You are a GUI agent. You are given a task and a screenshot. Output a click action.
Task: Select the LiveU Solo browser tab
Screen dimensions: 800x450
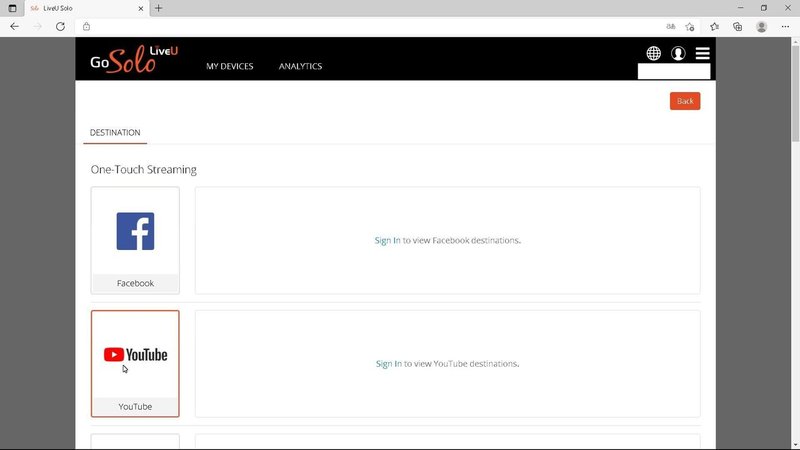(87, 8)
